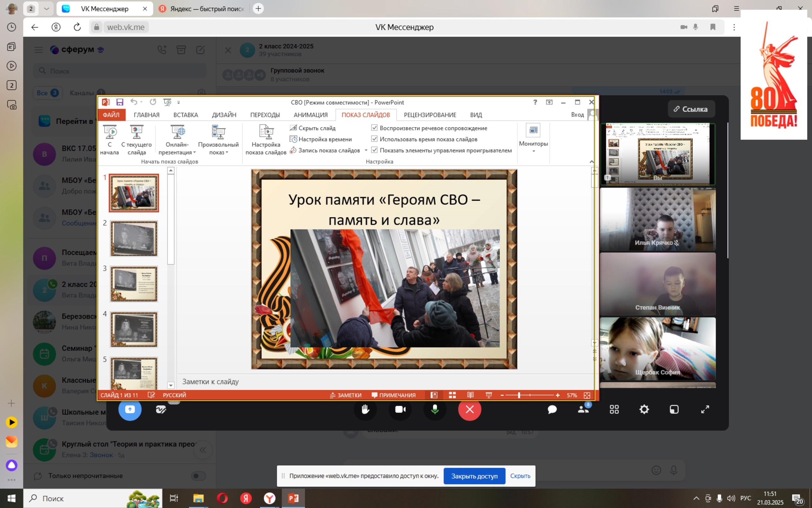Expand the Undo history dropdown arrow

coord(141,102)
